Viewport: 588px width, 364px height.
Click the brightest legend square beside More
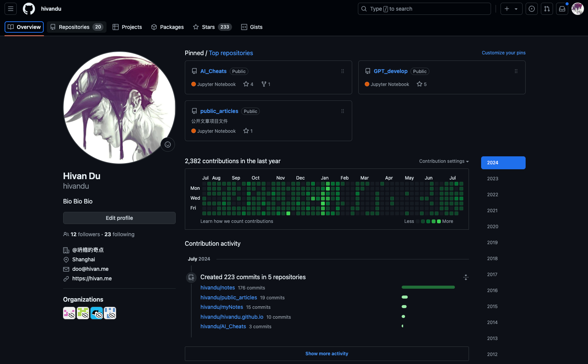(x=439, y=221)
